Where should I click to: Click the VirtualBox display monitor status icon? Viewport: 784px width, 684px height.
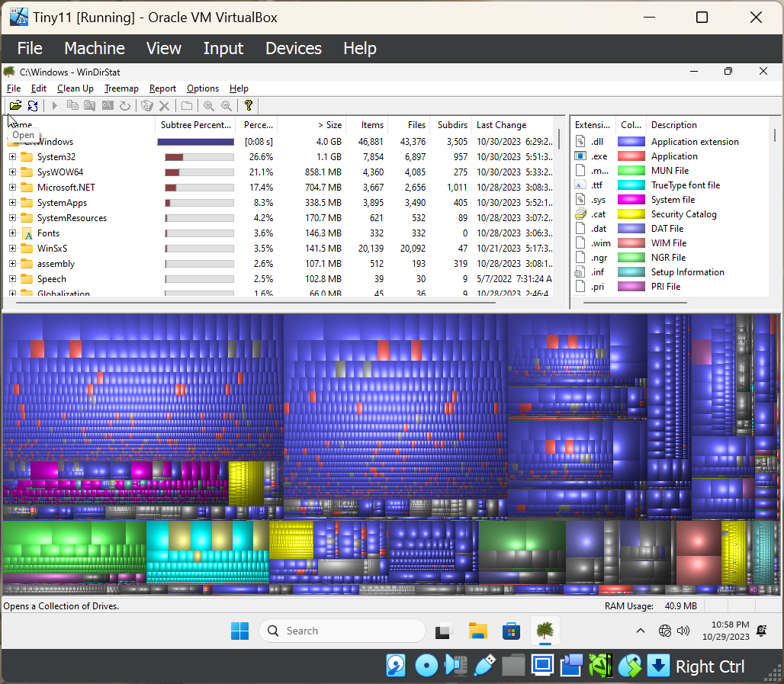click(542, 666)
